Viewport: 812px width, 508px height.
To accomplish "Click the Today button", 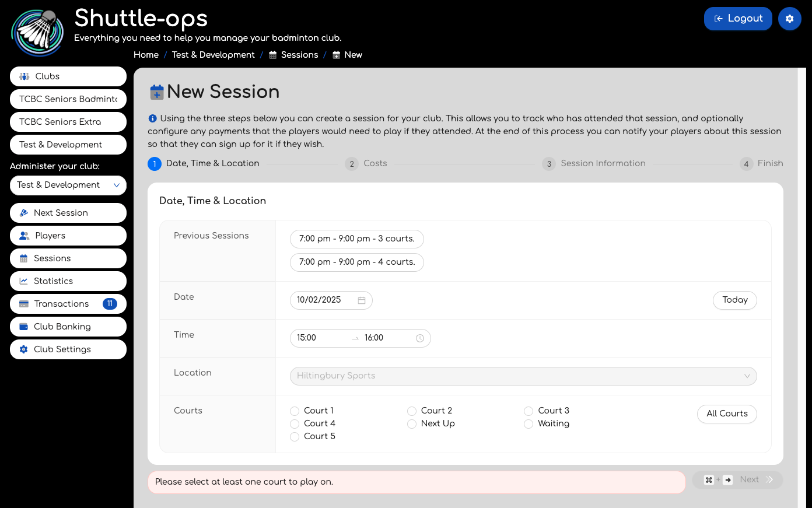I will pyautogui.click(x=734, y=300).
